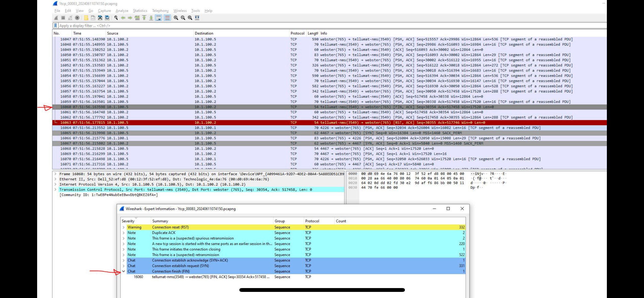
Task: Reload the capture file
Action: click(107, 18)
